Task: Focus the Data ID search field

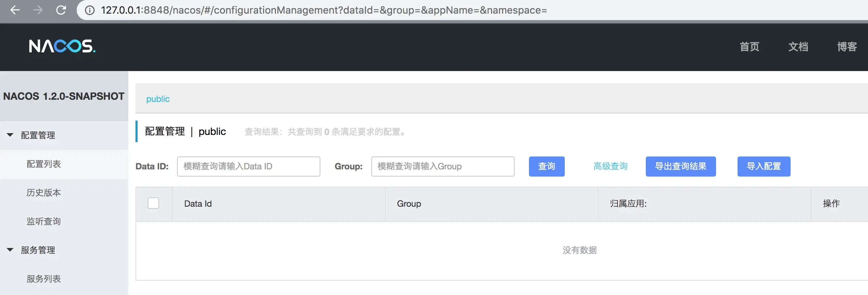Action: (x=248, y=166)
